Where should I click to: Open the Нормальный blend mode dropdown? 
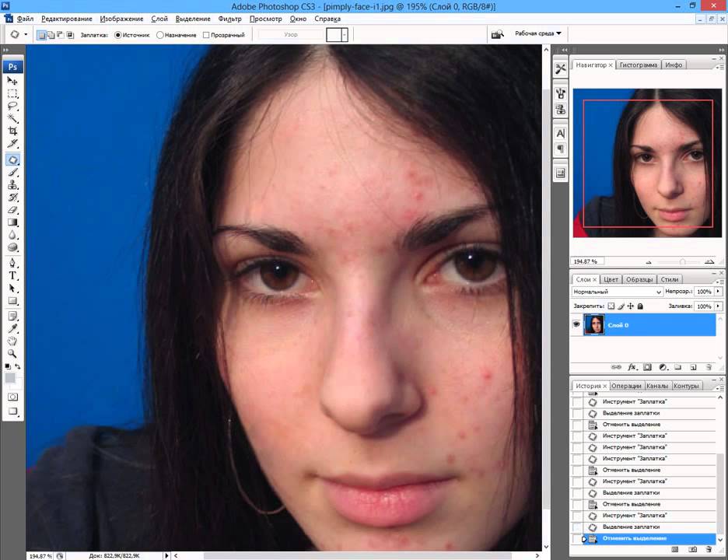[617, 292]
